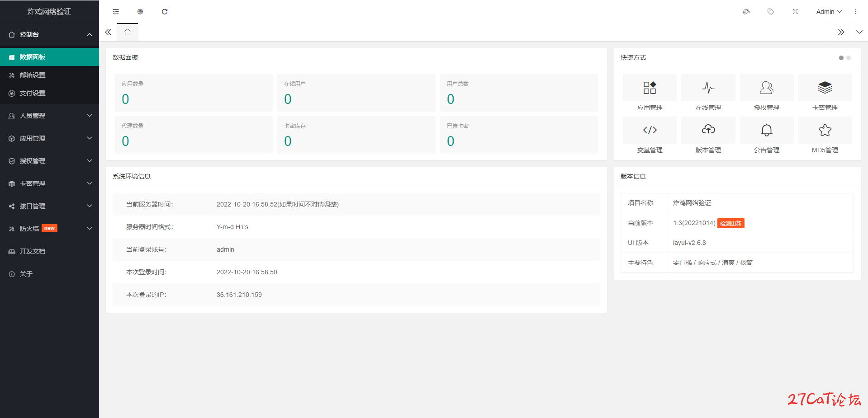Open the vertical dots more menu
Screen dimensions: 868x418
click(856, 12)
